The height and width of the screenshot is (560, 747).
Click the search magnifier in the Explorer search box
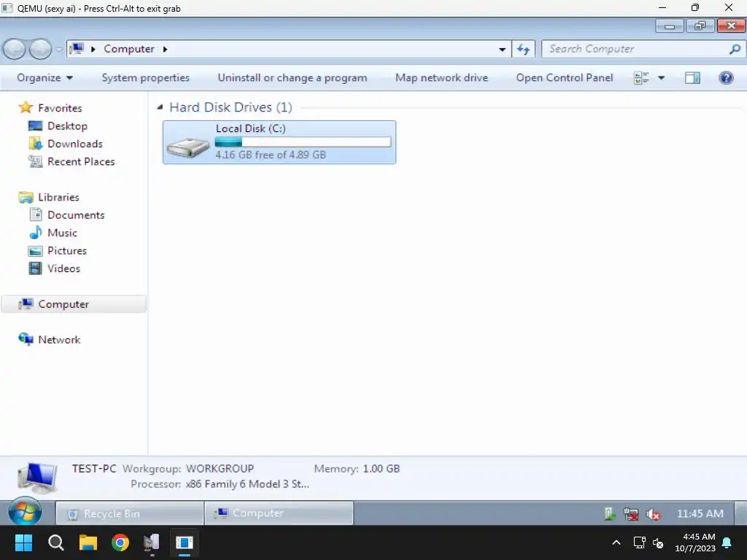point(735,49)
